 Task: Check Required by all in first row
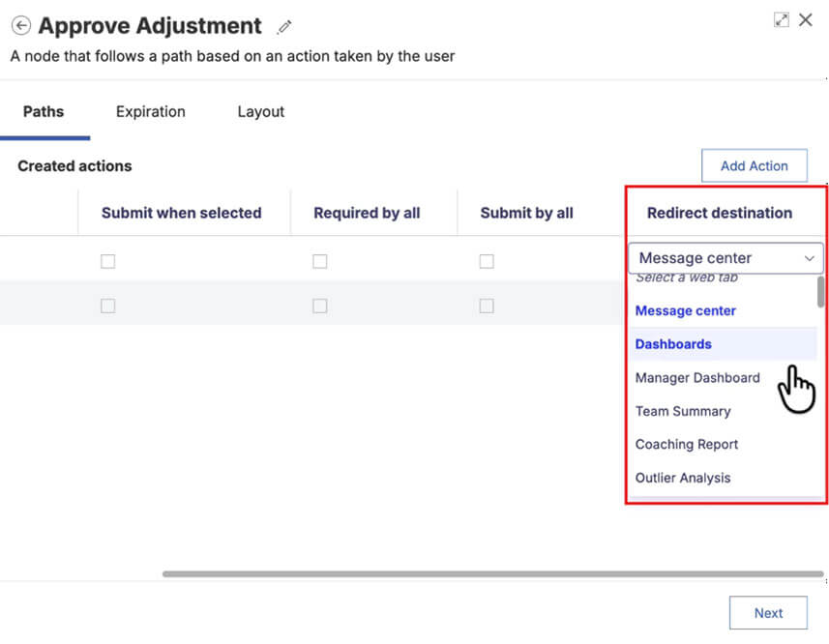click(x=320, y=261)
